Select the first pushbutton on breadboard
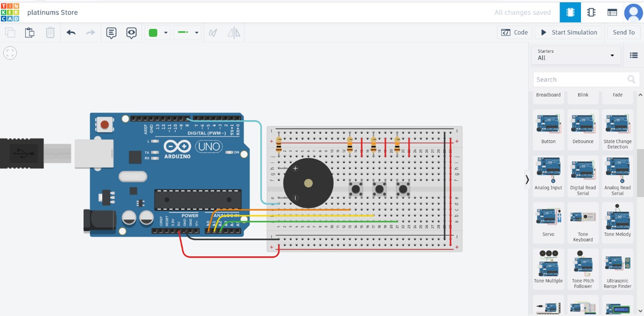 click(356, 189)
